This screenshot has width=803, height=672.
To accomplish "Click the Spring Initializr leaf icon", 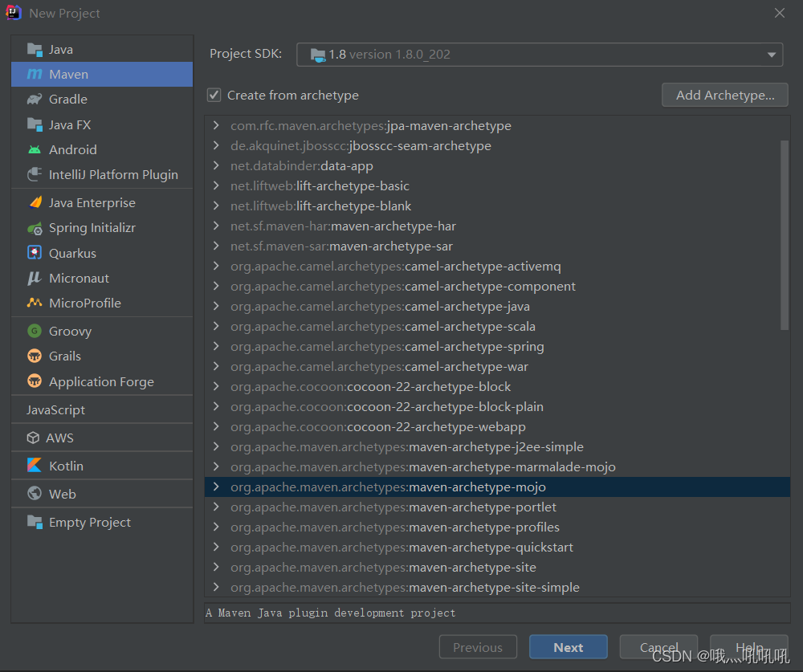I will point(35,228).
